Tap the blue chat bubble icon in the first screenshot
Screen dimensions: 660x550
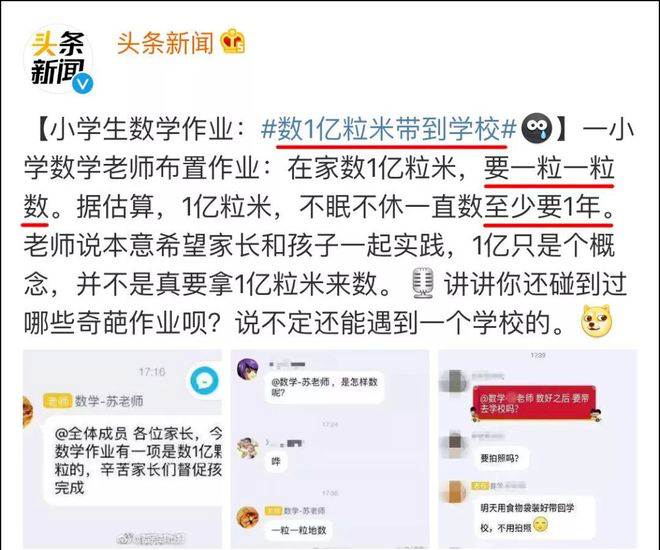204,380
